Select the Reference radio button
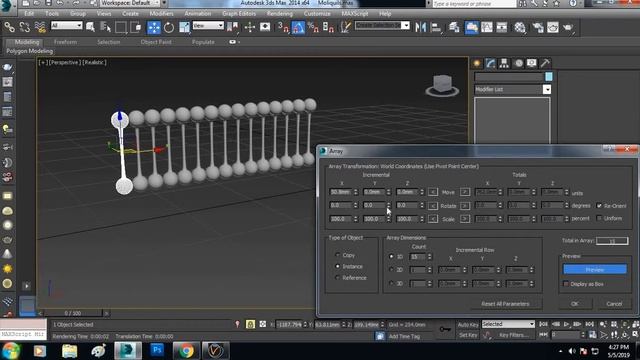Image resolution: width=640 pixels, height=360 pixels. (338, 278)
